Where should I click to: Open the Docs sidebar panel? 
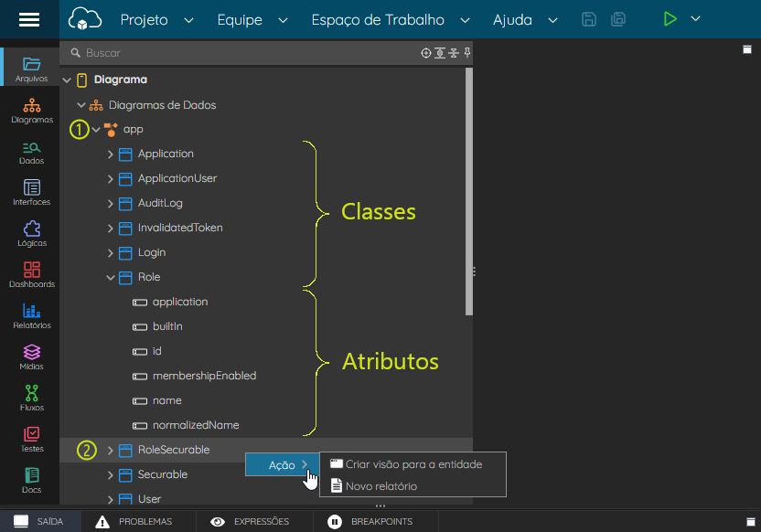(31, 481)
